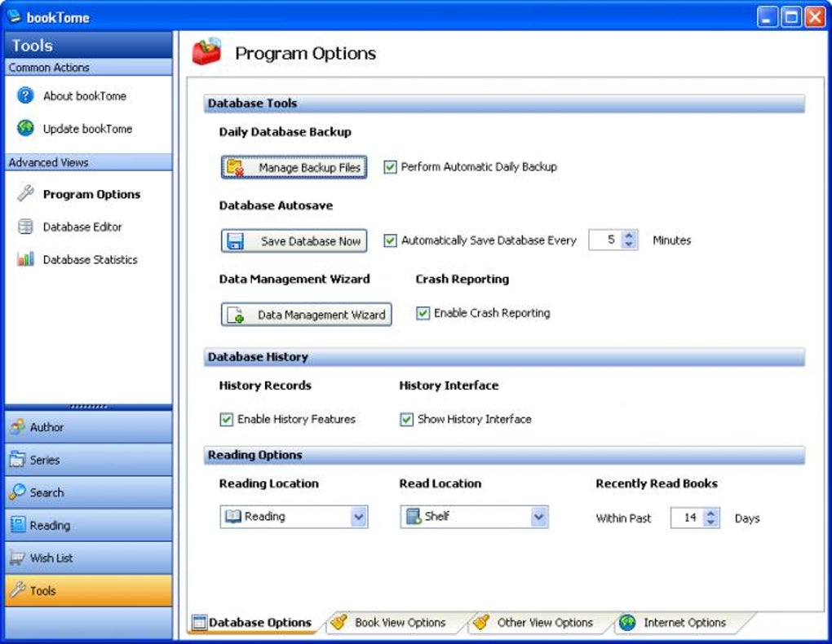Click the Reading book icon in navigation
The image size is (832, 644).
point(17,525)
